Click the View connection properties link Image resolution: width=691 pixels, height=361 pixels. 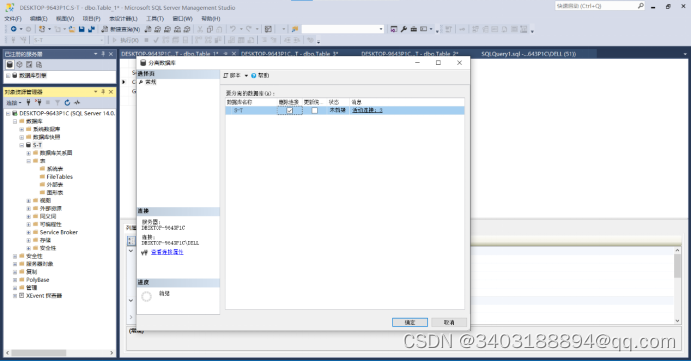[x=167, y=253]
